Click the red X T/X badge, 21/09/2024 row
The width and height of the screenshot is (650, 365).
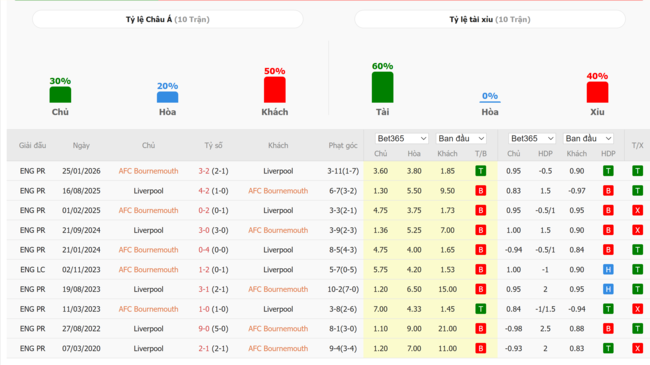point(637,230)
